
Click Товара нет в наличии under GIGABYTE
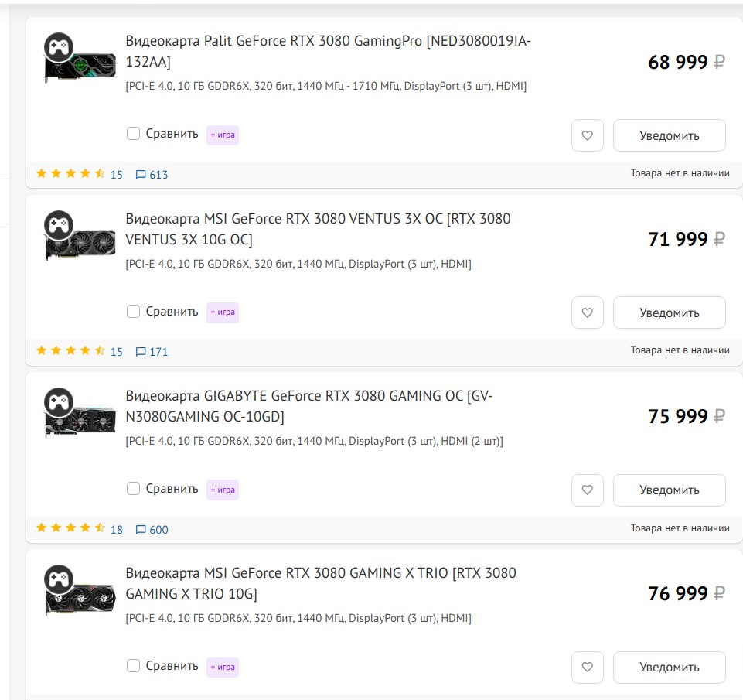[680, 528]
